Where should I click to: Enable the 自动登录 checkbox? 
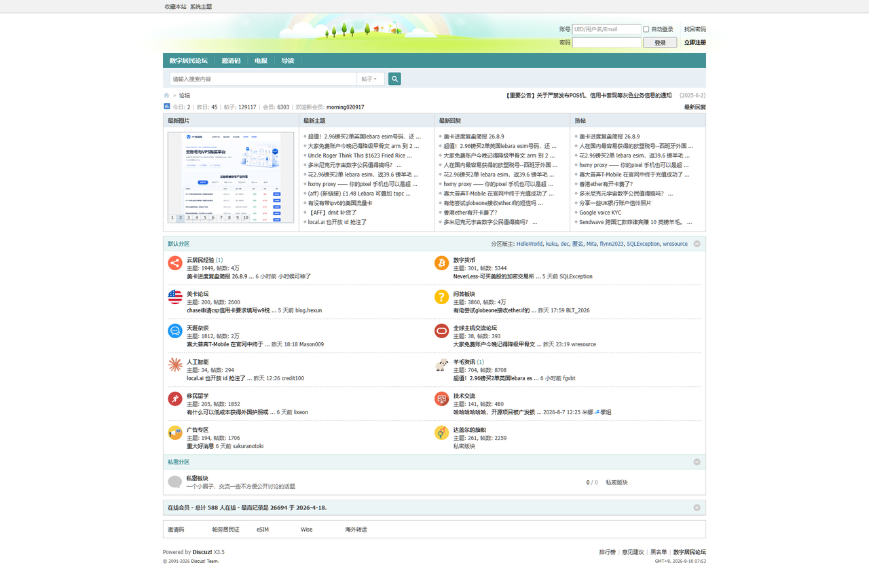[646, 29]
